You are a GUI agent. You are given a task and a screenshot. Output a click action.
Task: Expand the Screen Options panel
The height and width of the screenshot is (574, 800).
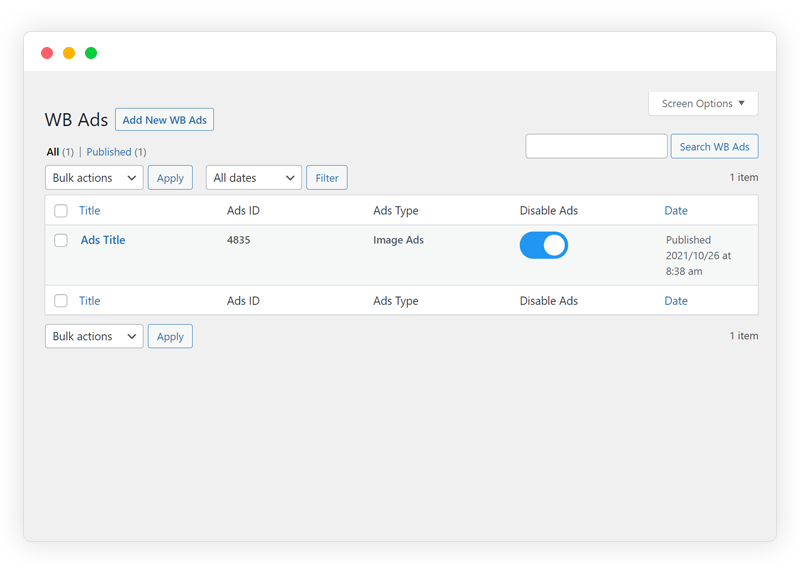pyautogui.click(x=703, y=104)
